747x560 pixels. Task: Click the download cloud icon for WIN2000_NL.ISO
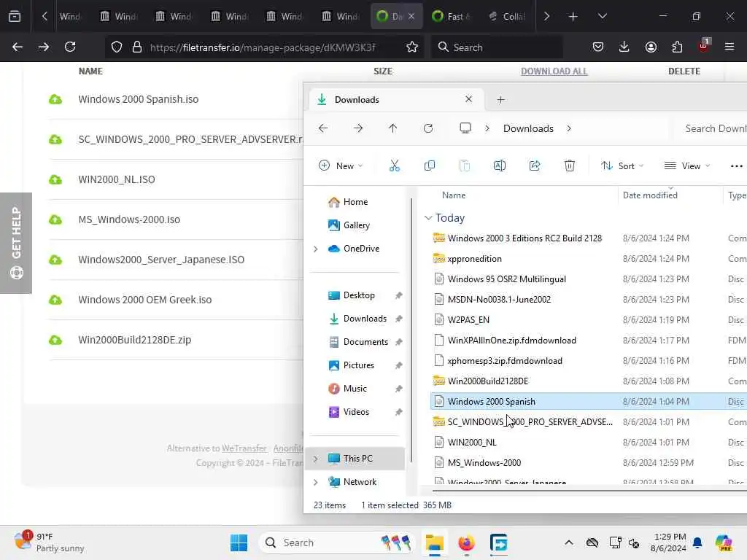[x=55, y=179]
